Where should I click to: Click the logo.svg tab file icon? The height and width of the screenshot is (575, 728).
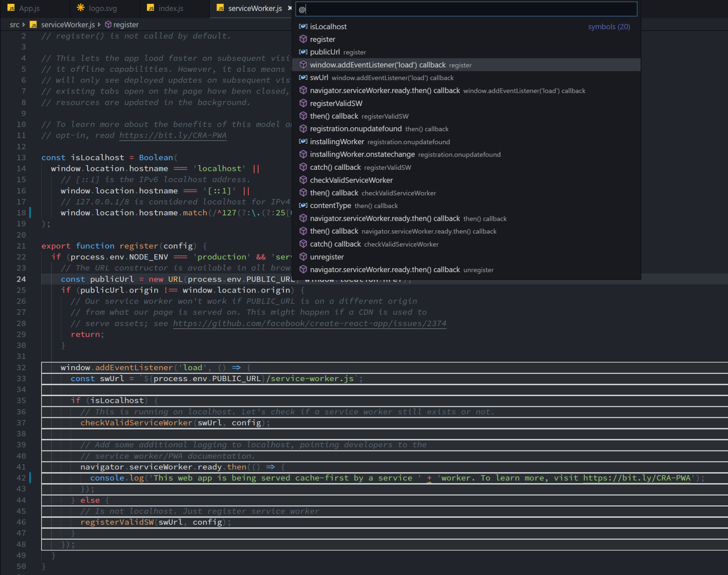pyautogui.click(x=80, y=8)
